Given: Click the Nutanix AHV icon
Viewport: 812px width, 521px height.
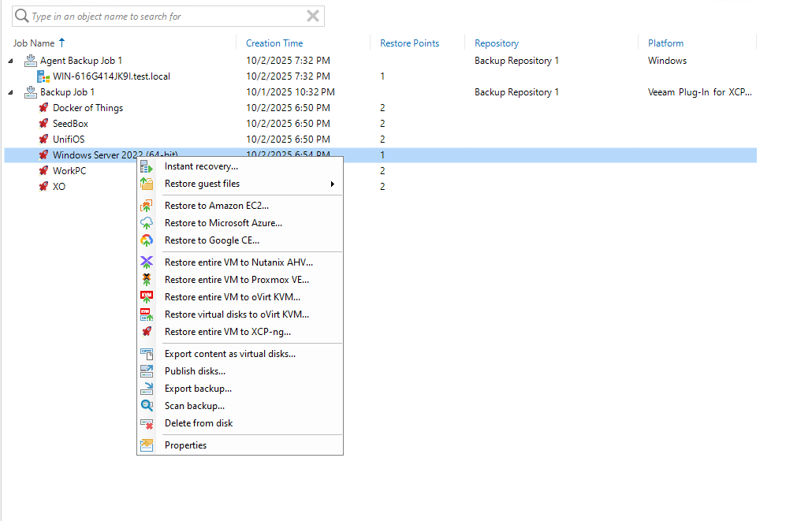Looking at the screenshot, I should (147, 262).
